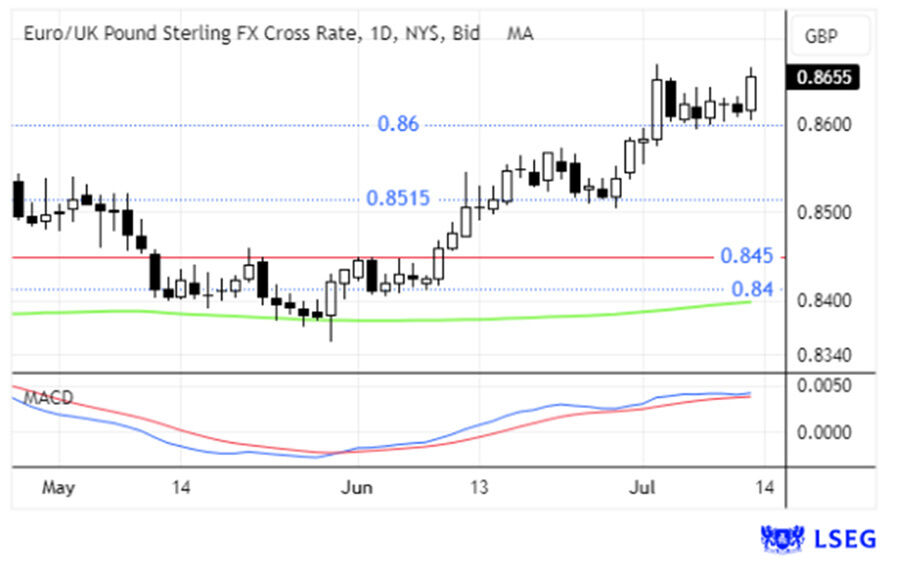Viewport: 900px width, 561px height.
Task: Click the May date axis label
Action: [58, 488]
